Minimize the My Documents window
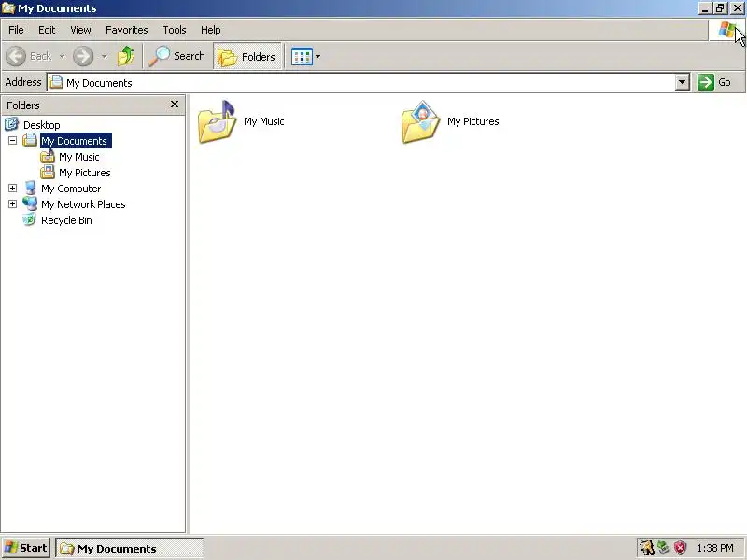747x560 pixels. coord(705,8)
